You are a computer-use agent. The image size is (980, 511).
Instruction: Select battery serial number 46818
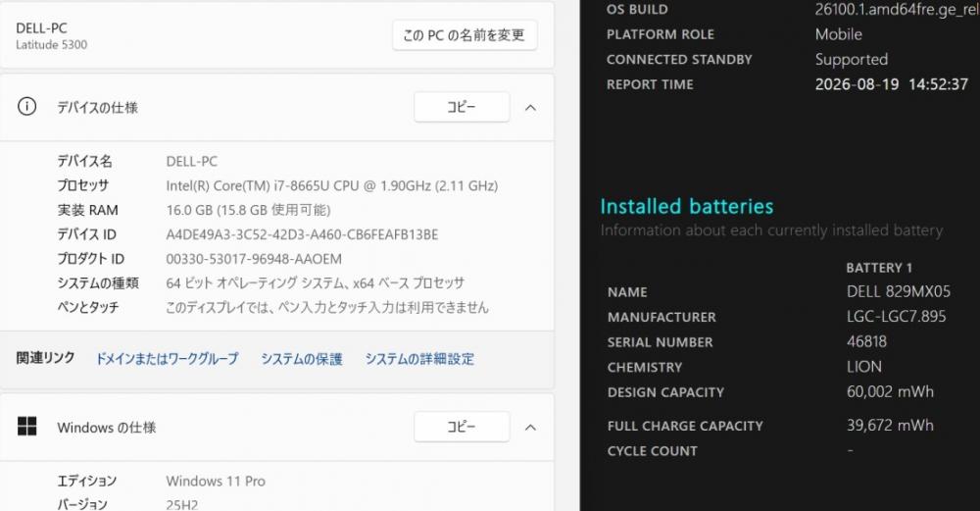click(x=866, y=341)
